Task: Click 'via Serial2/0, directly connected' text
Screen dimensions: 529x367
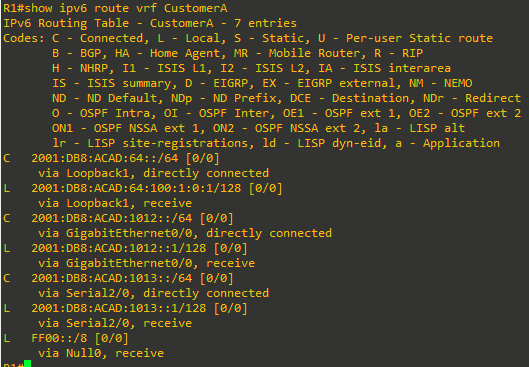Action: coord(154,293)
